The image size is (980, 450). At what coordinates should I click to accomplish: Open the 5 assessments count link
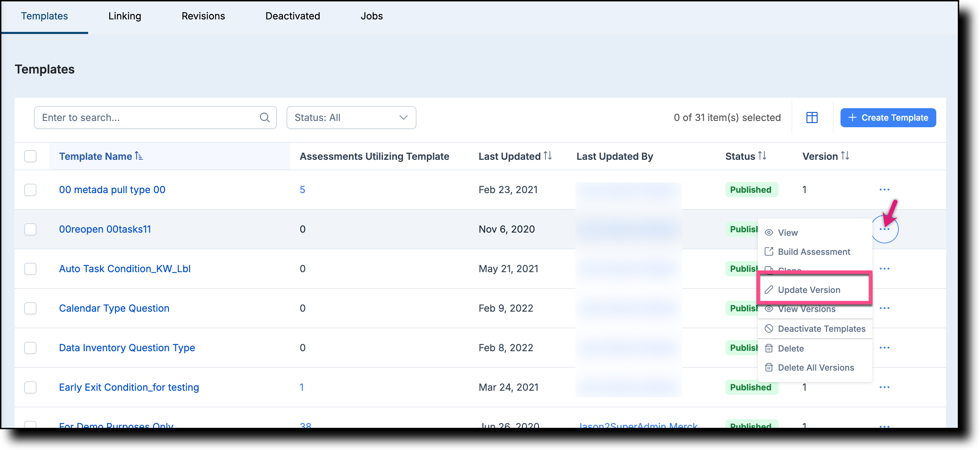303,190
